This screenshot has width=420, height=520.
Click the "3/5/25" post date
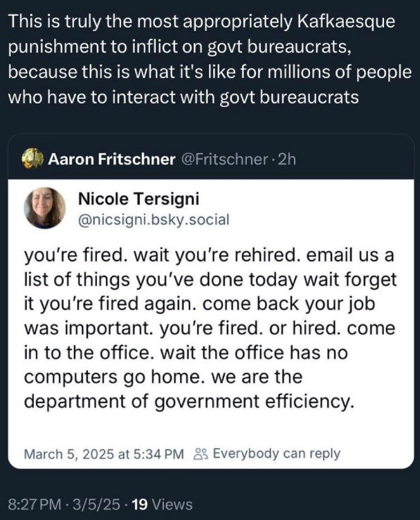98,504
